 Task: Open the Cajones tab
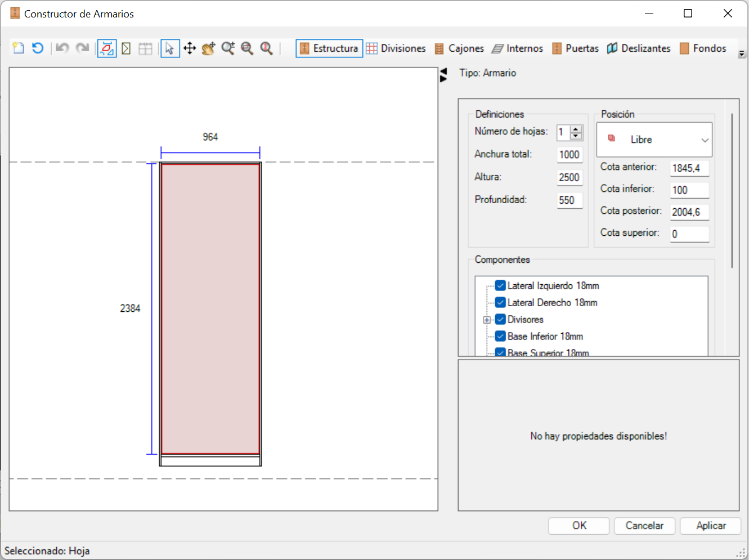click(459, 48)
